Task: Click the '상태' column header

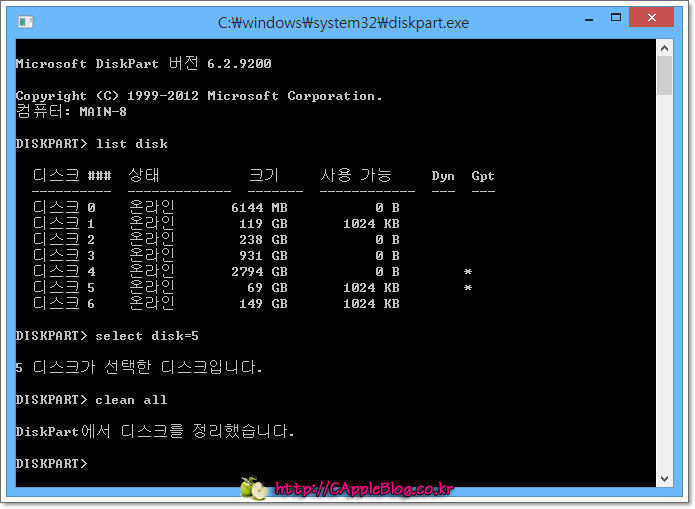Action: (144, 176)
